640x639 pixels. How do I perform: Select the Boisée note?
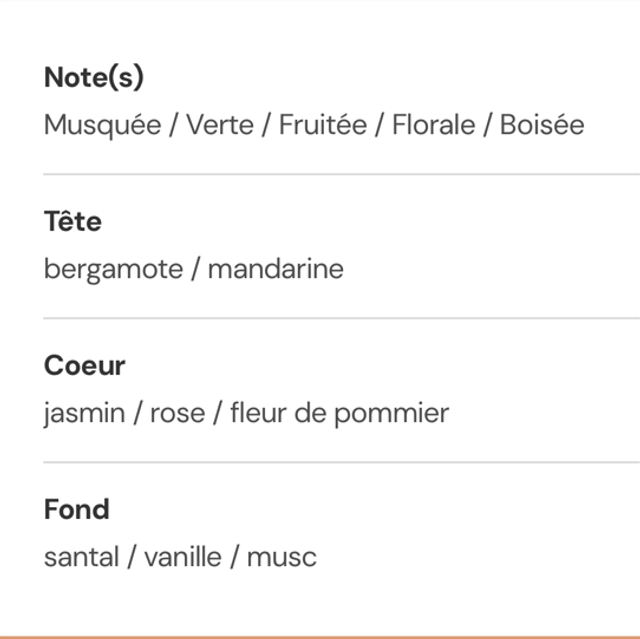[542, 125]
